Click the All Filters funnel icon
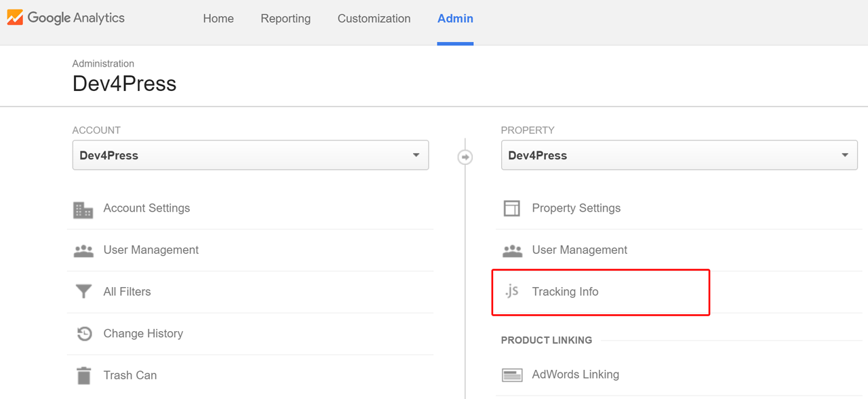This screenshot has width=868, height=399. click(x=83, y=292)
